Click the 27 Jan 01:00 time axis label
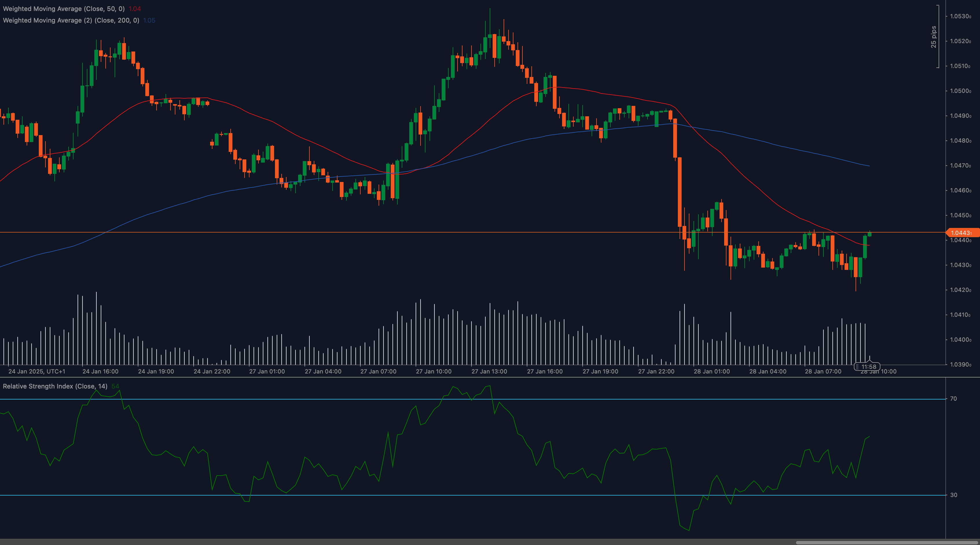 (x=267, y=371)
